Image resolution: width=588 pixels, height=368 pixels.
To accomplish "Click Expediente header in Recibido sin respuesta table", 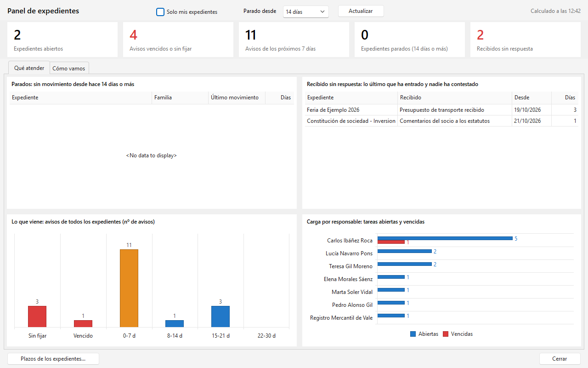I will click(351, 98).
